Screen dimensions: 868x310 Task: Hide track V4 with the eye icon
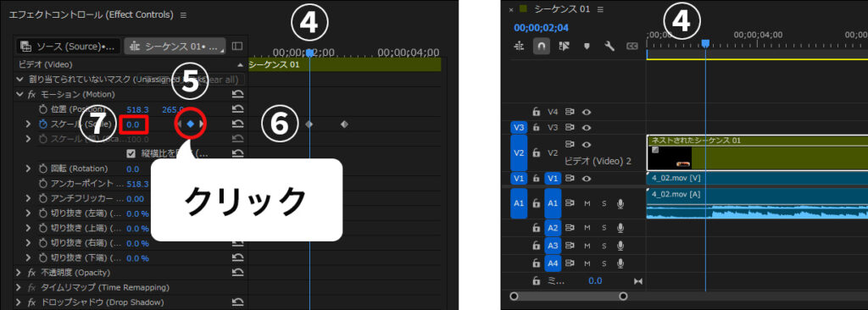coord(587,112)
